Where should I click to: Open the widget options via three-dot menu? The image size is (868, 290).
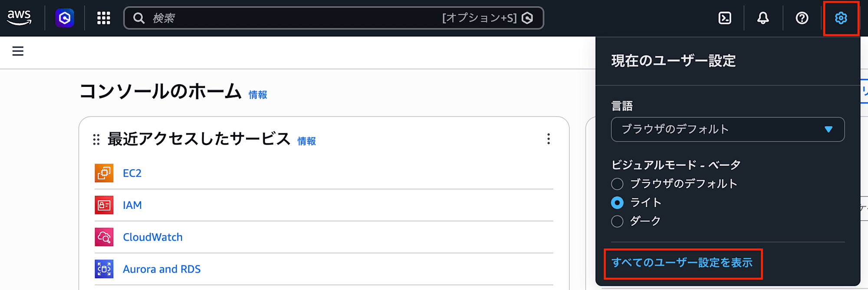tap(549, 139)
